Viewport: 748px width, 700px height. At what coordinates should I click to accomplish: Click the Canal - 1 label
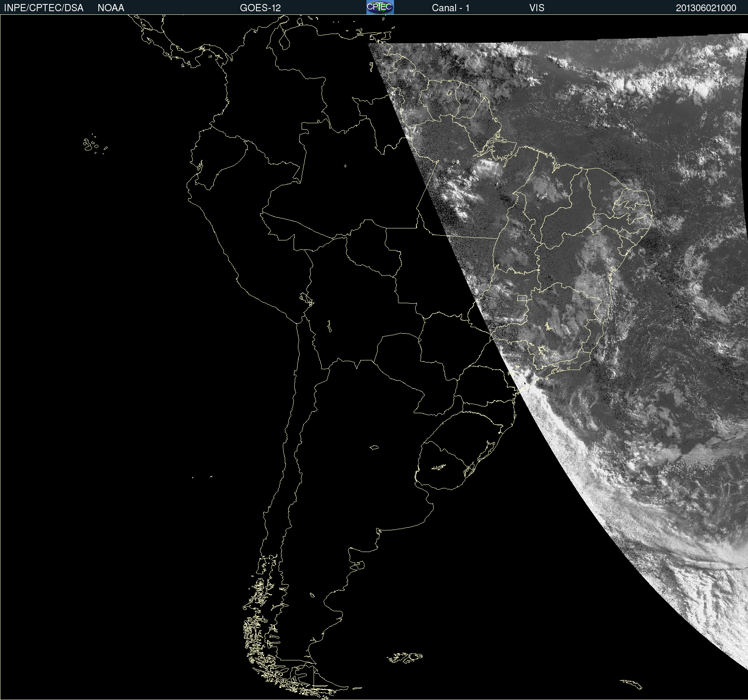point(450,8)
